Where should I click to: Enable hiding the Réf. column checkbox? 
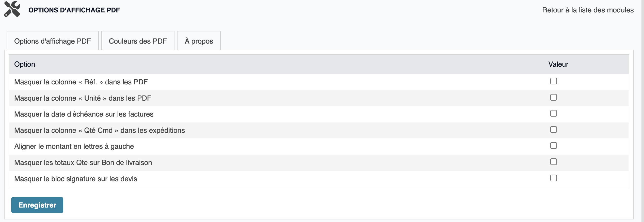pyautogui.click(x=554, y=81)
